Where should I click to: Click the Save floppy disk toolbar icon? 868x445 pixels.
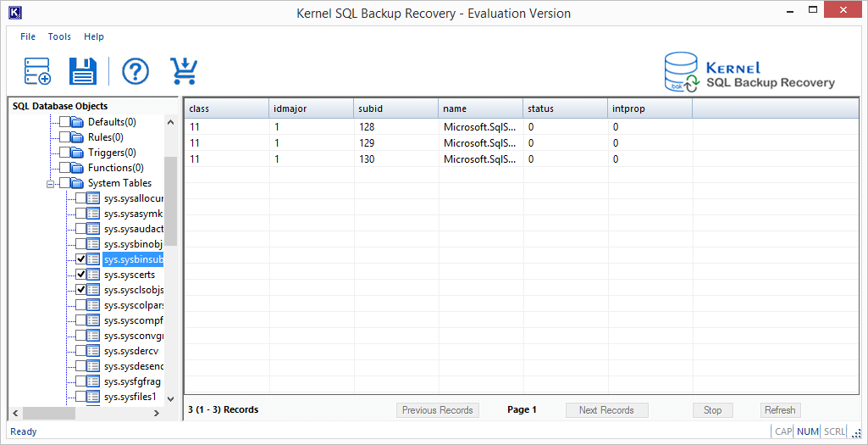click(83, 71)
